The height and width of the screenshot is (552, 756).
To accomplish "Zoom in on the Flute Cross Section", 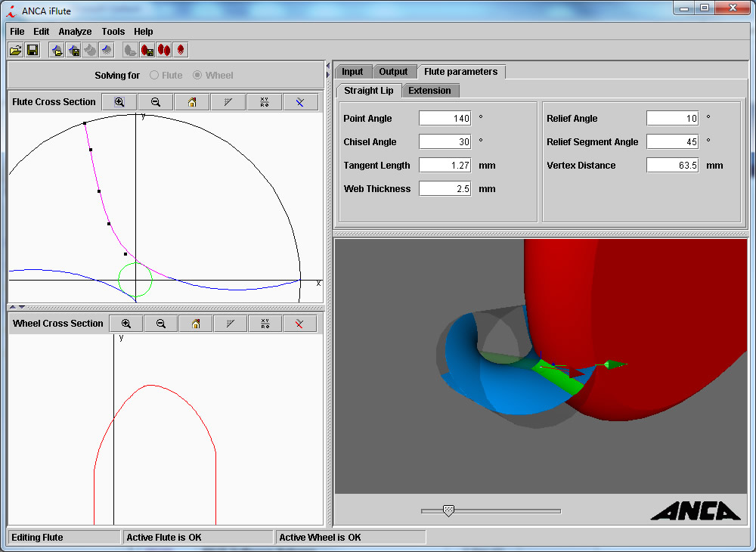I will pos(119,102).
